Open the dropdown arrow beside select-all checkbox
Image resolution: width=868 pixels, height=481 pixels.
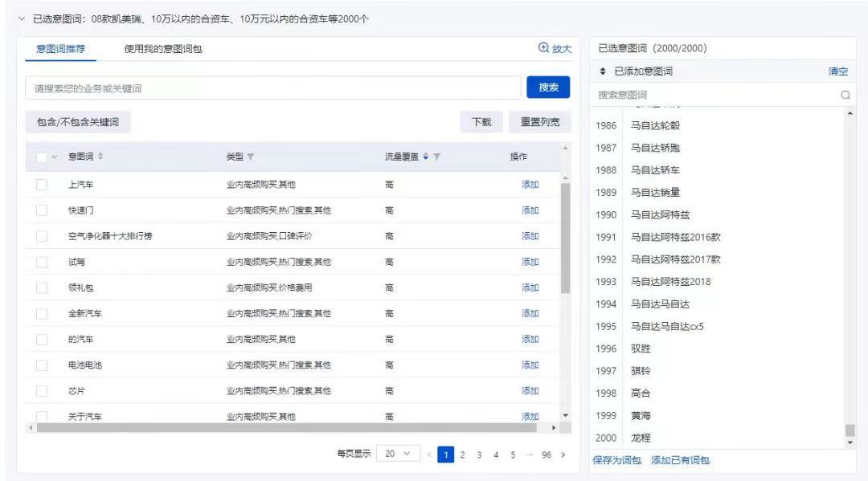coord(55,157)
